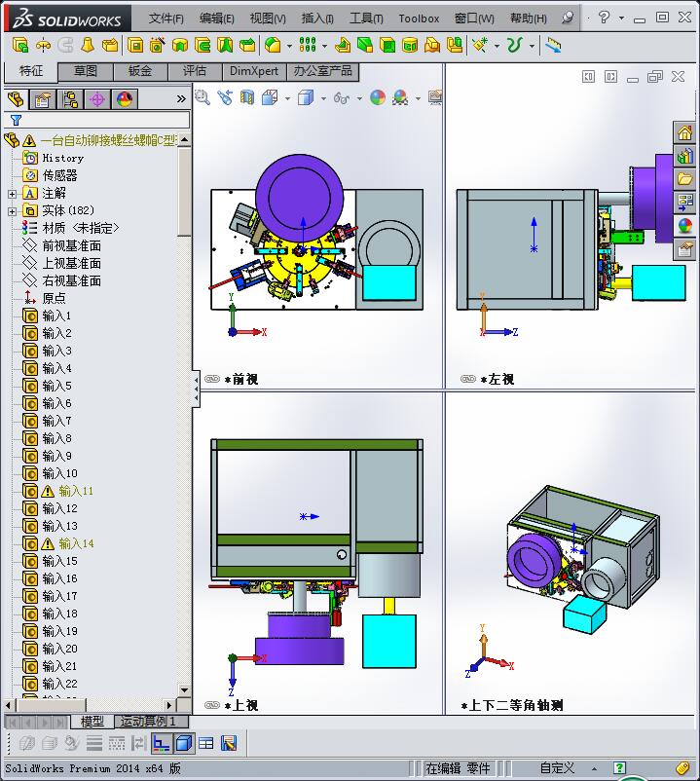Click the Reference Geometry icon

[480, 46]
